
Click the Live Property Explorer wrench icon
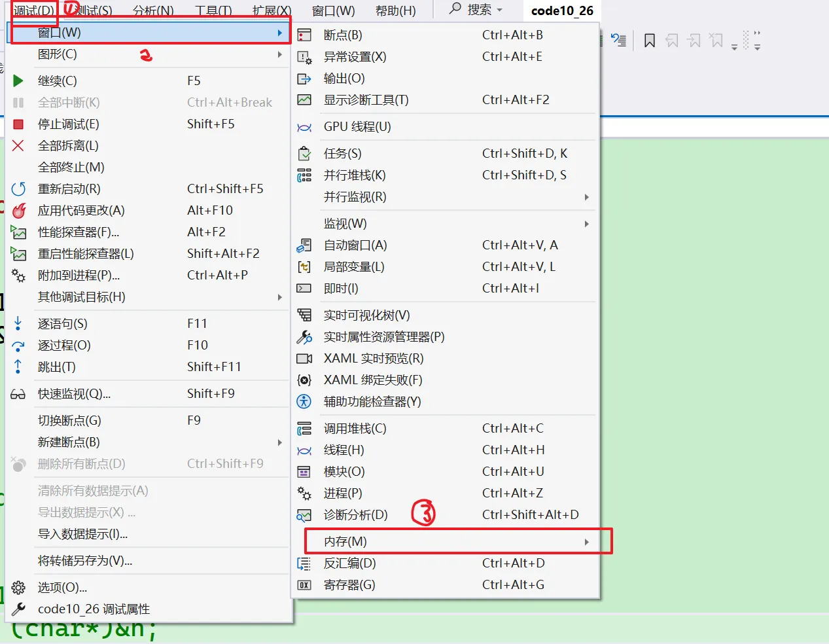point(304,336)
